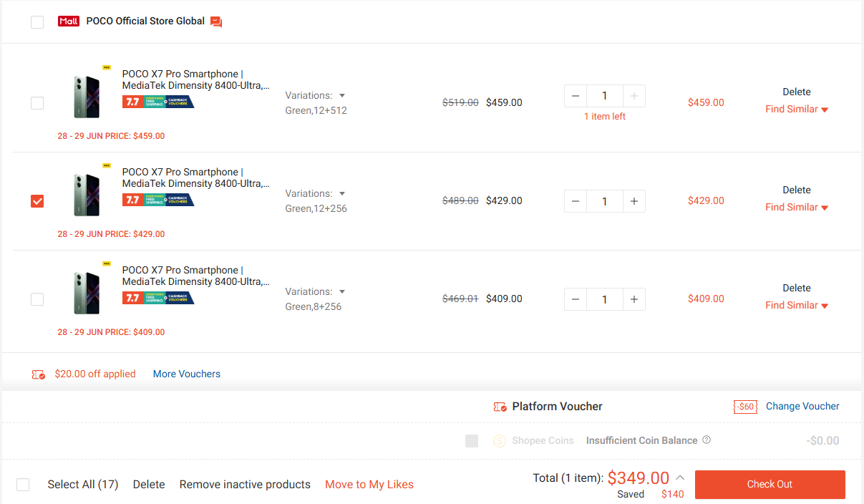Click the 7.7 promo banner on Green,12+512 item
864x504 pixels.
coord(158,102)
